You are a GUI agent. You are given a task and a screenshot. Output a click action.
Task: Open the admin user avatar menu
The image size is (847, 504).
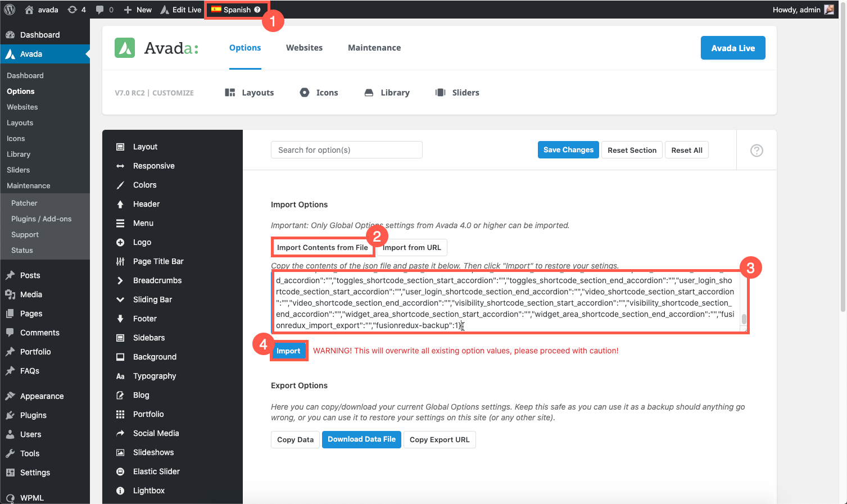[x=829, y=10]
